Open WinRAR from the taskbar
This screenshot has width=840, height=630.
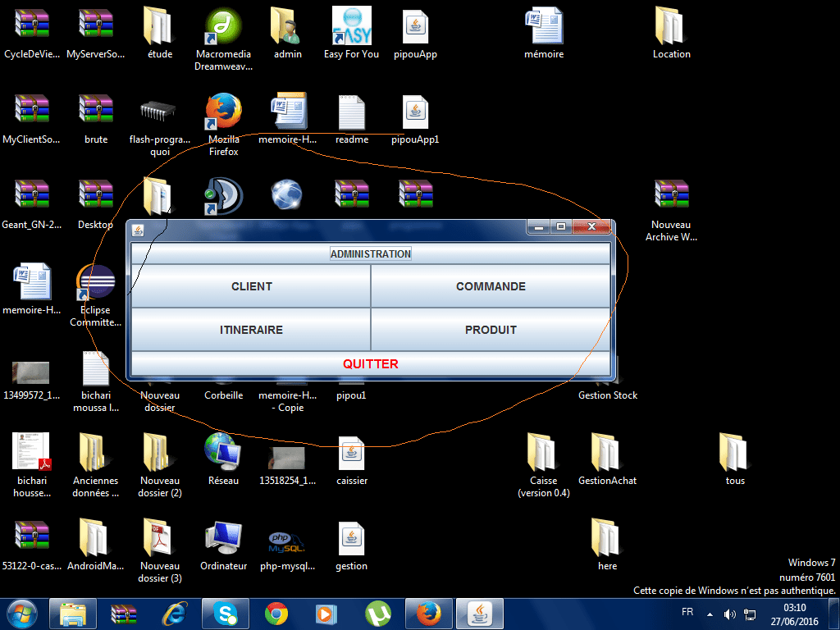tap(124, 614)
